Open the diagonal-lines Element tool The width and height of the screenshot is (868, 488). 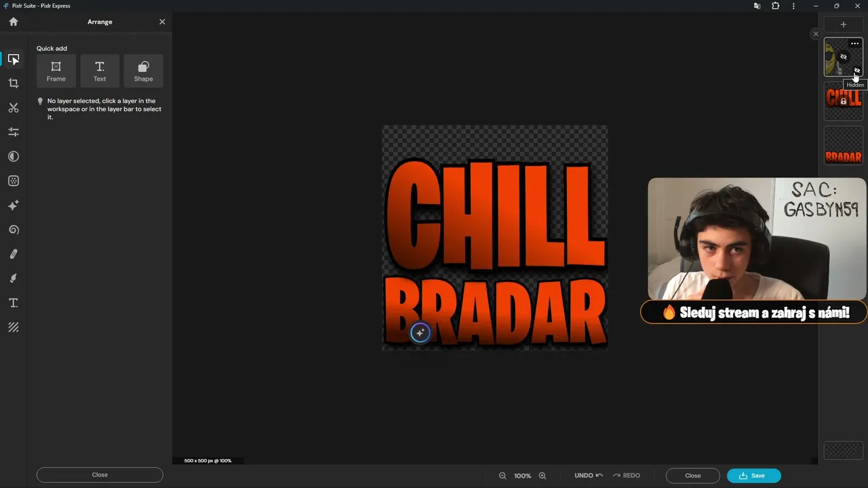(14, 327)
